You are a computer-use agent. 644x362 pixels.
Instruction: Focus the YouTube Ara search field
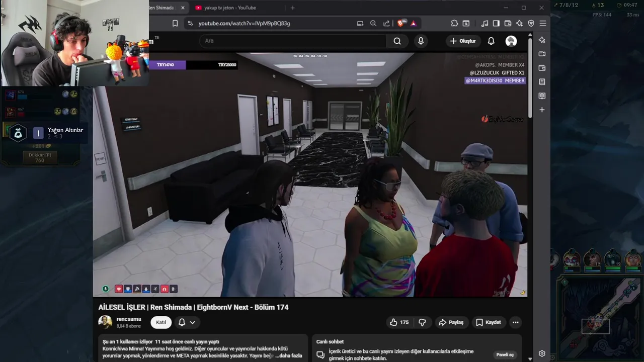pyautogui.click(x=293, y=41)
